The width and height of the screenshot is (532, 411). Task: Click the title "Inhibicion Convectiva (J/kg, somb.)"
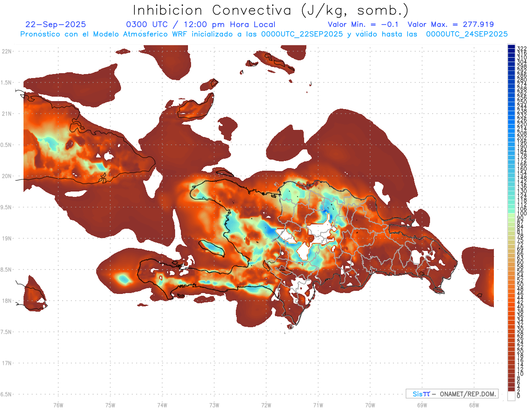click(270, 11)
